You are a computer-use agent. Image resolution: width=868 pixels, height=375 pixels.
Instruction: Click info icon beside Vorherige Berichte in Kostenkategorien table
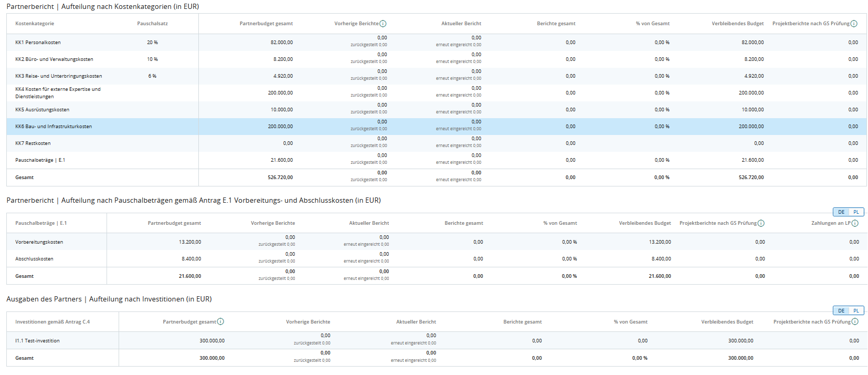point(383,24)
